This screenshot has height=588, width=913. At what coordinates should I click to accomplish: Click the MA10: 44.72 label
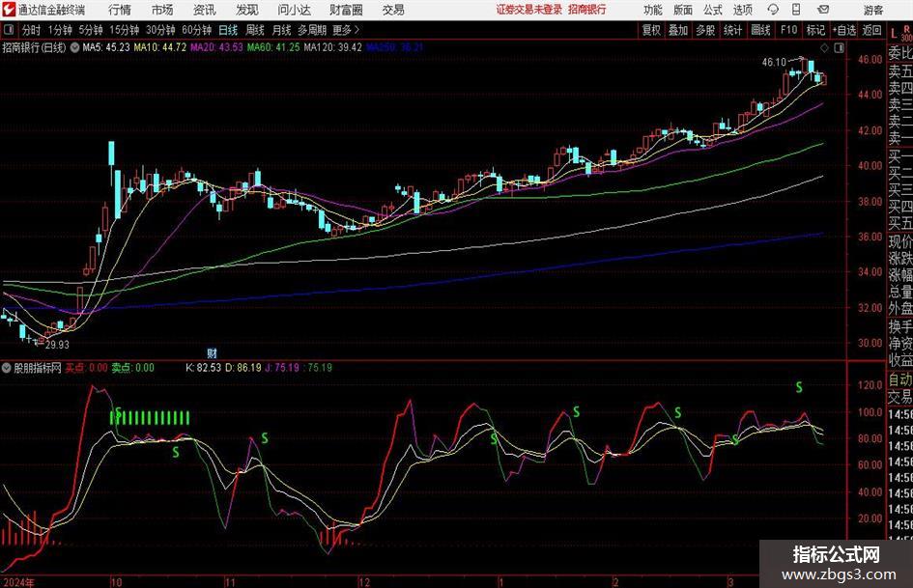(x=160, y=47)
